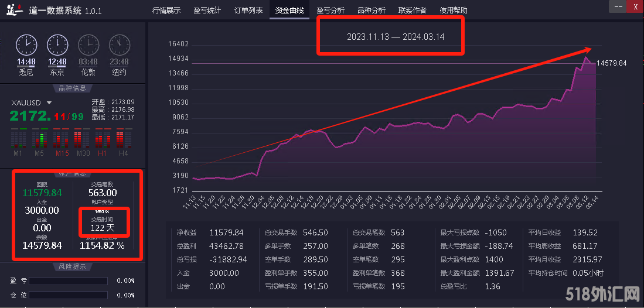Open the 行情展示 tab

point(166,11)
